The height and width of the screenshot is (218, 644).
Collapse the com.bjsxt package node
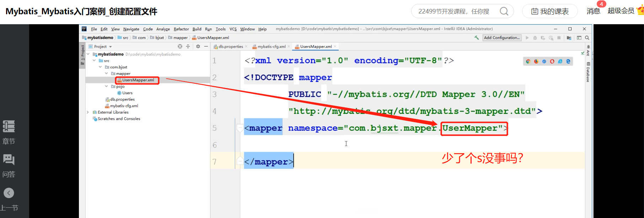pyautogui.click(x=100, y=67)
